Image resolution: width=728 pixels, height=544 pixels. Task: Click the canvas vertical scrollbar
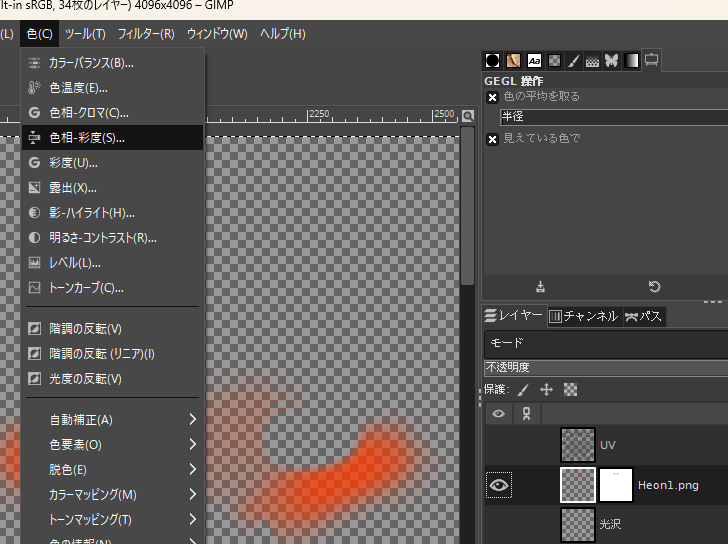tap(468, 207)
